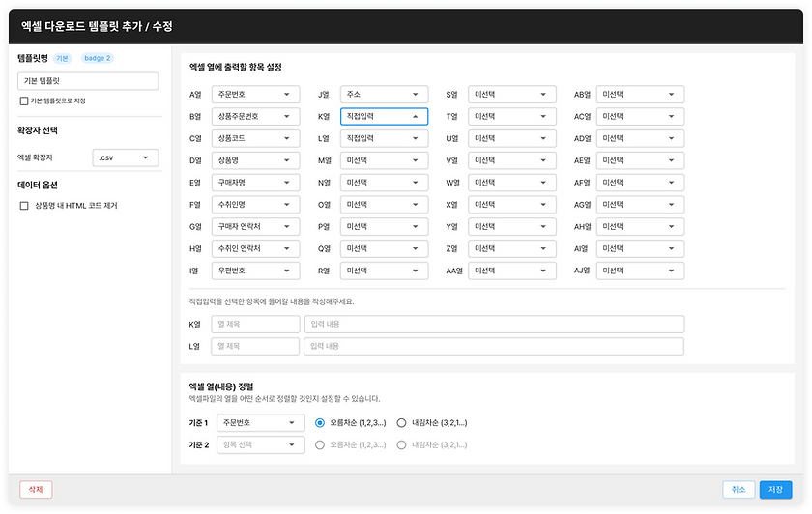The width and height of the screenshot is (812, 514).
Task: Click the 취소 cancel button
Action: click(x=739, y=490)
